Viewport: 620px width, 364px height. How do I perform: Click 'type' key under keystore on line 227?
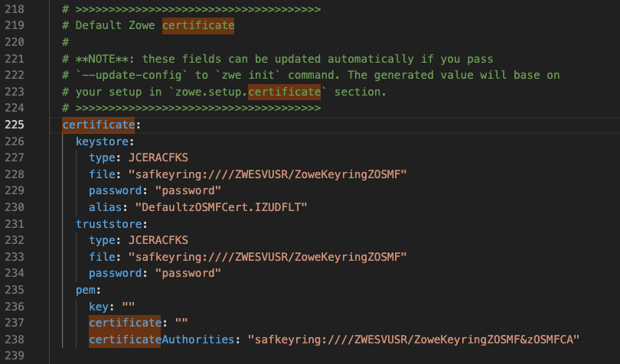click(x=102, y=158)
